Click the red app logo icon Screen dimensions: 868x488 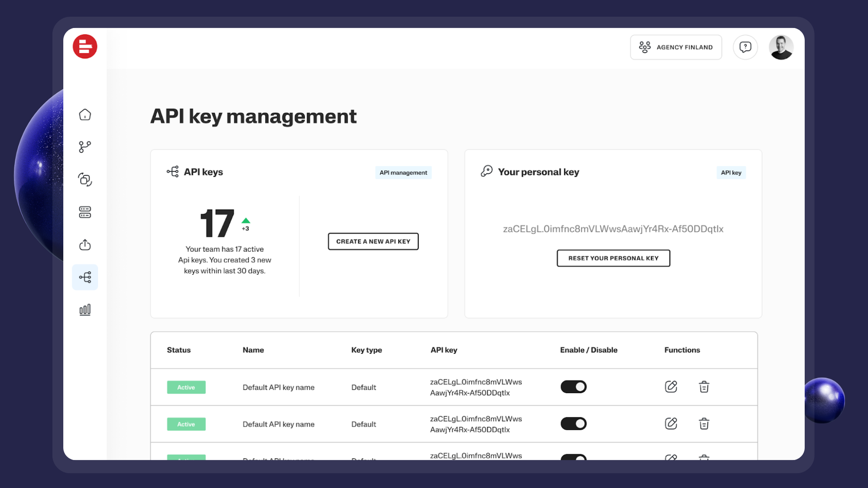point(85,47)
